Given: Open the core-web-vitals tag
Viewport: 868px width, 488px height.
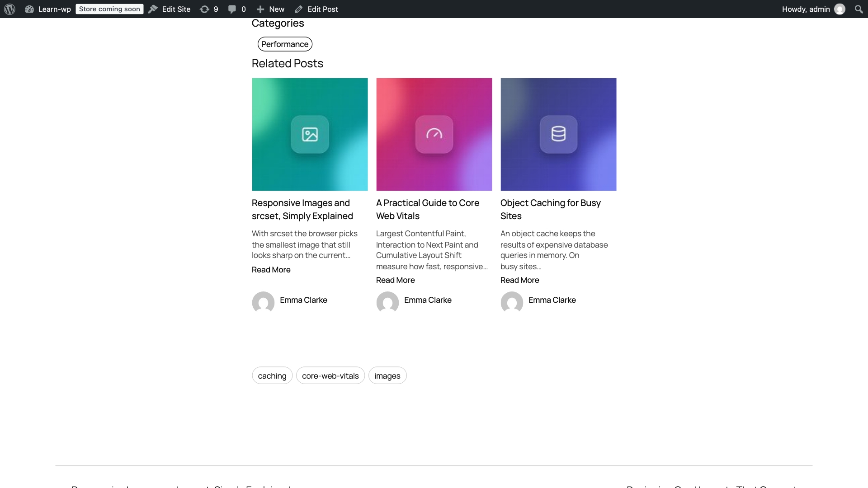Looking at the screenshot, I should click(330, 375).
